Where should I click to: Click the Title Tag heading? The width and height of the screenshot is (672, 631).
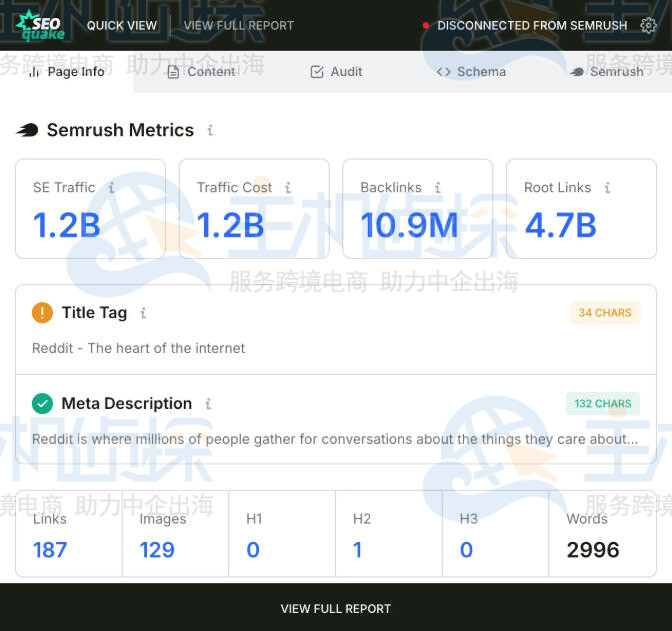(94, 312)
